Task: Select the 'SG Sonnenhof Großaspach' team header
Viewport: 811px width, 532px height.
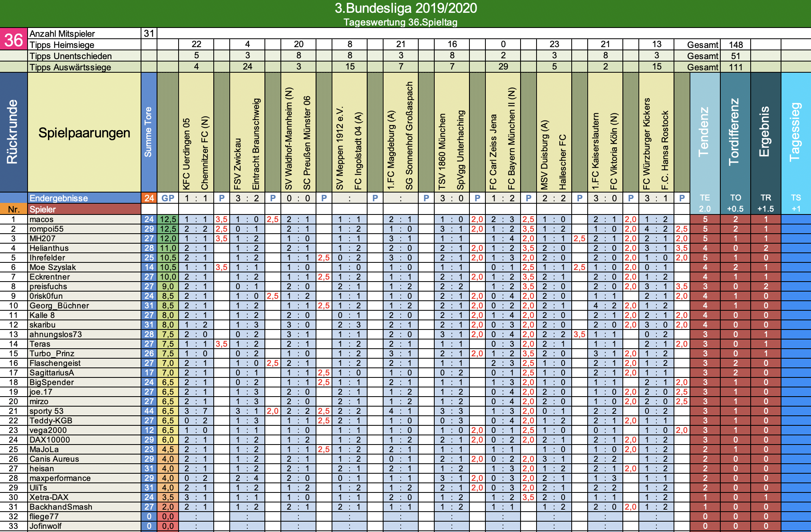Action: click(x=409, y=136)
